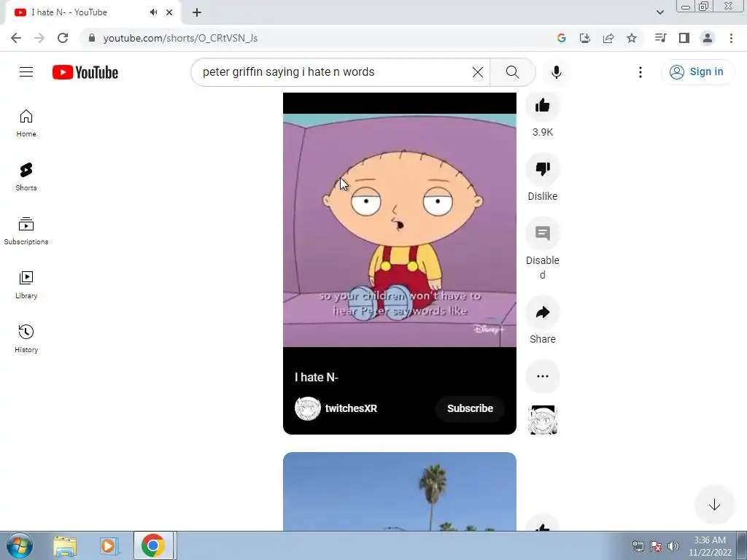This screenshot has width=747, height=560.
Task: Open Chrome three-dot menu
Action: 731,38
